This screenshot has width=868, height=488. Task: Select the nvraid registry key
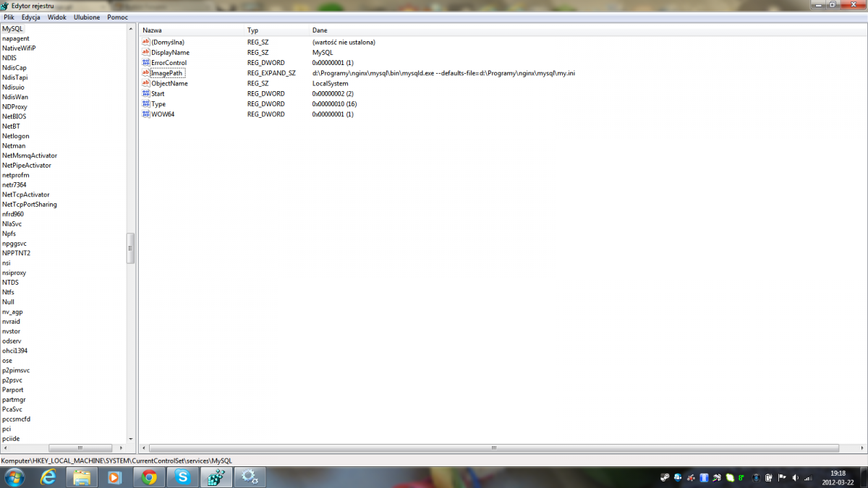pos(12,321)
